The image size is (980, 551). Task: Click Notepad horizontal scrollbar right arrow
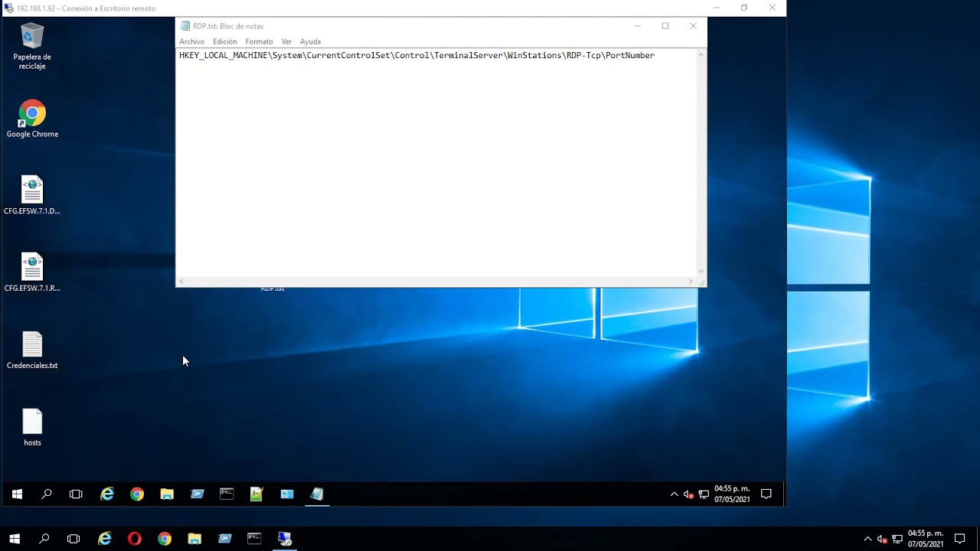click(x=691, y=282)
